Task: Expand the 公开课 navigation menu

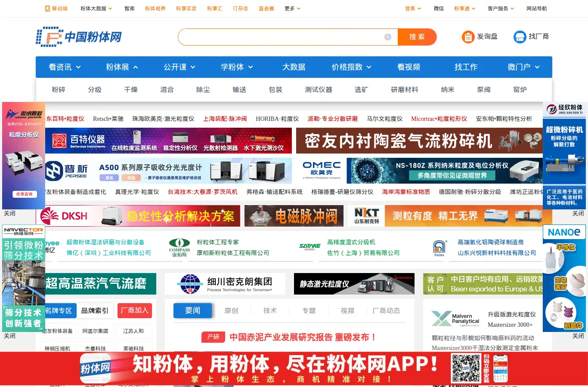Action: [x=179, y=67]
